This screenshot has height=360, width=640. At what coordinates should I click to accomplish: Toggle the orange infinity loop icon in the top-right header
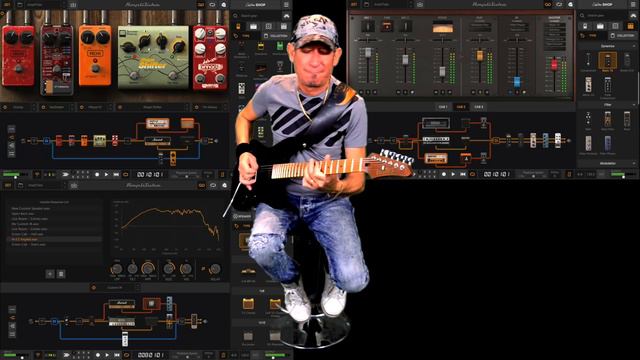tap(548, 4)
